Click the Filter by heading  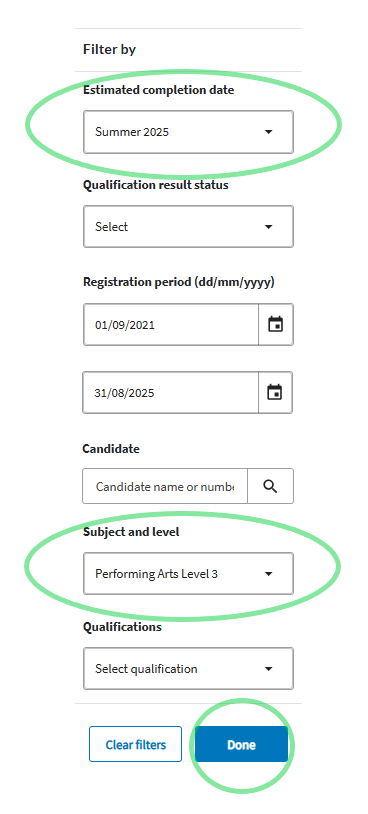point(110,49)
